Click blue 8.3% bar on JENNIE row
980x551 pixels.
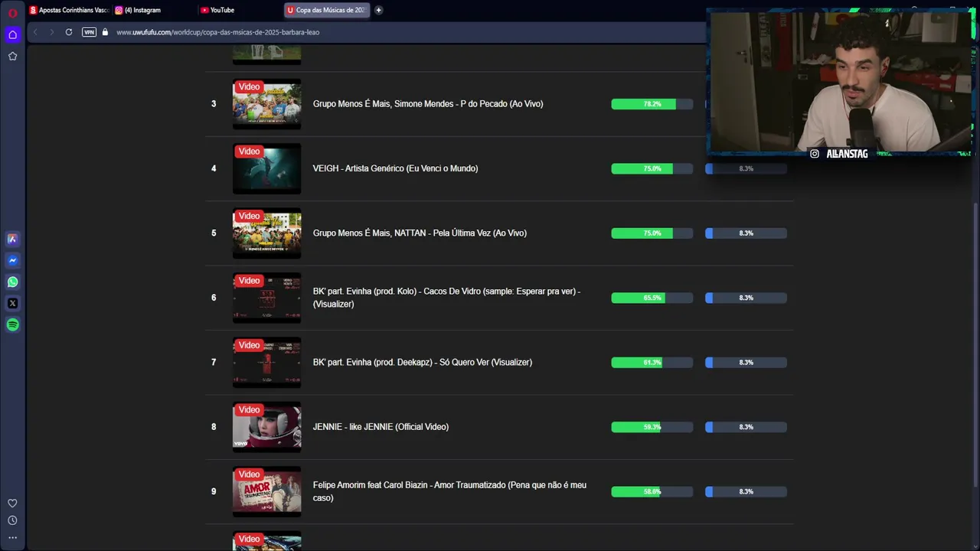[746, 427]
